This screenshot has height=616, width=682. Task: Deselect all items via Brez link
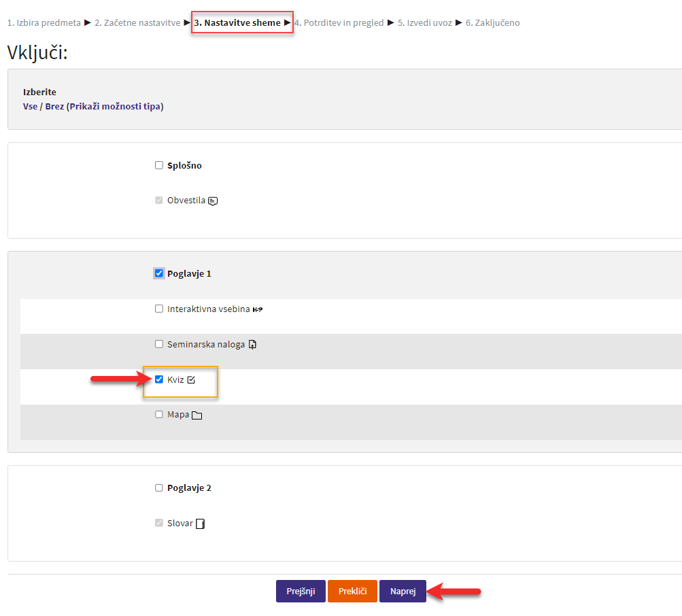point(54,106)
